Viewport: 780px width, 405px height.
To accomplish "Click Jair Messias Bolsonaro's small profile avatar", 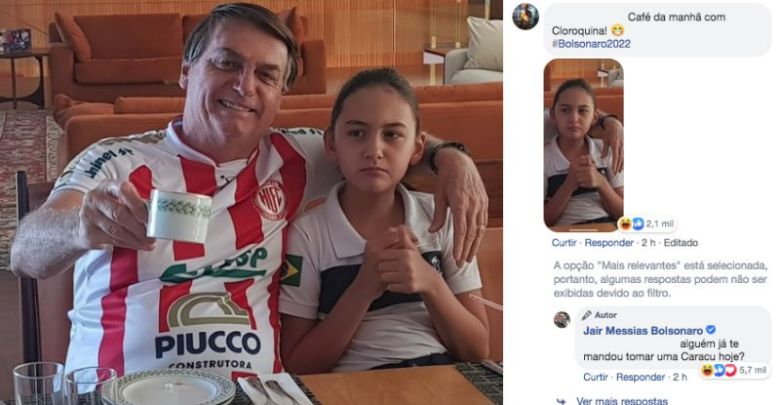I will (x=562, y=319).
